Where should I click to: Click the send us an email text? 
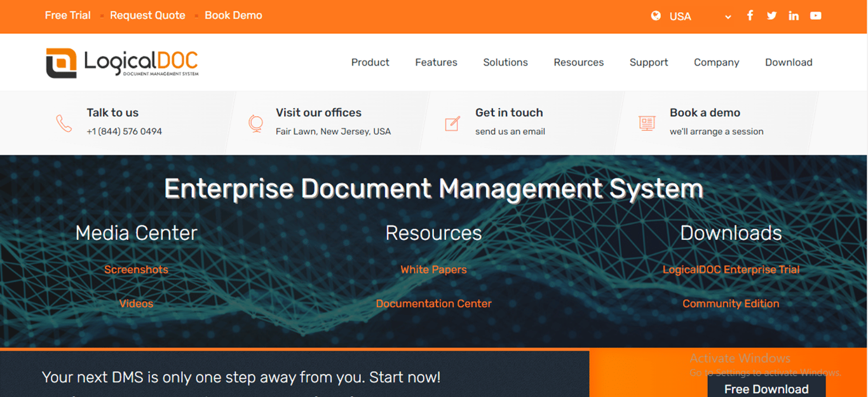[510, 132]
